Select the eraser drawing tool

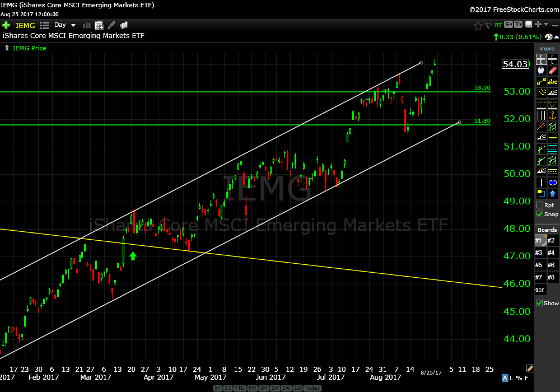[x=552, y=72]
